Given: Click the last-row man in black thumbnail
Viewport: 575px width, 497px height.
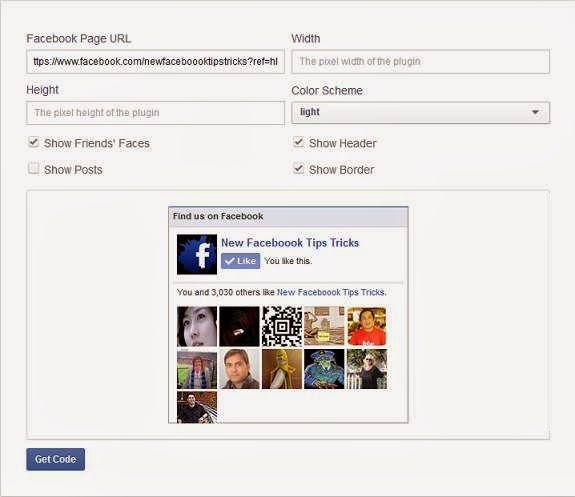Looking at the screenshot, I should 197,407.
